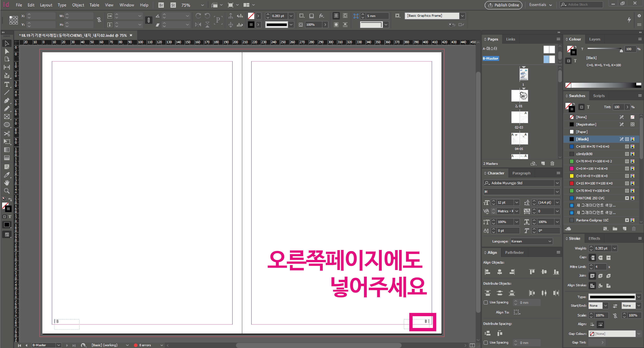Select the Line tool
Image resolution: width=644 pixels, height=348 pixels.
coord(7,92)
